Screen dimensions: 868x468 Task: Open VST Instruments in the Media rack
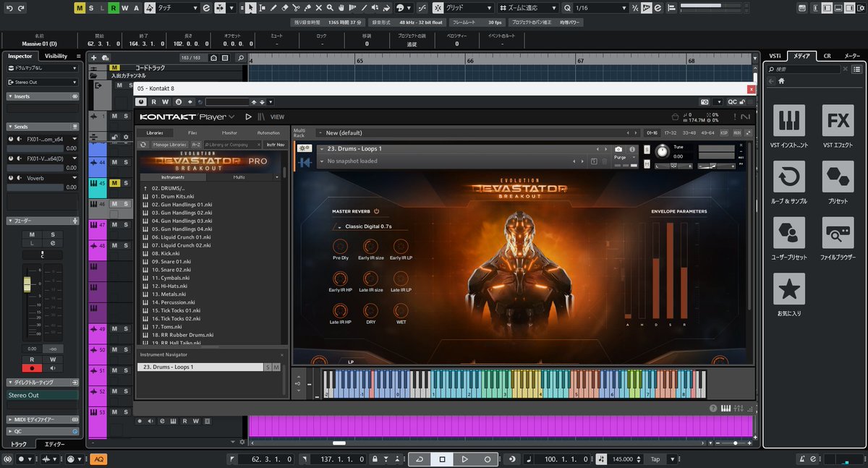point(788,121)
